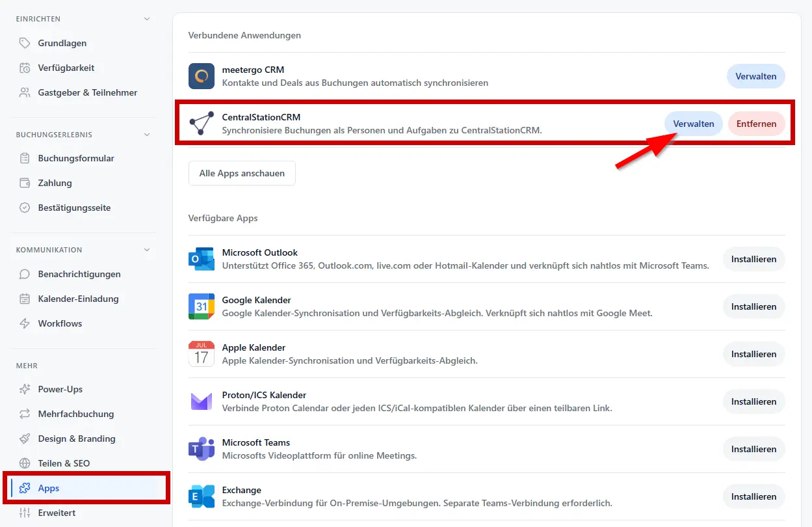Screen dimensions: 812x527
Task: Click the 'Exchange-Verbindung für On-Premise-Umgebungen' text
Action: coord(417,503)
